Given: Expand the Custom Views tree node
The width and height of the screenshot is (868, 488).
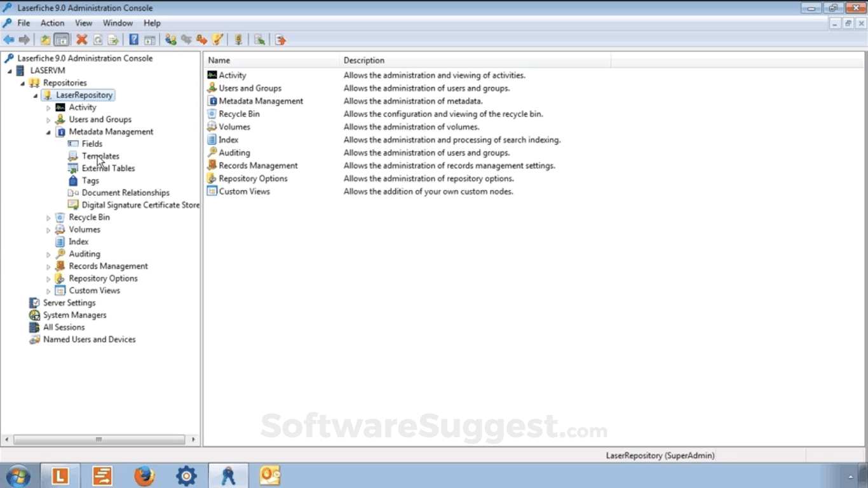Looking at the screenshot, I should (48, 291).
